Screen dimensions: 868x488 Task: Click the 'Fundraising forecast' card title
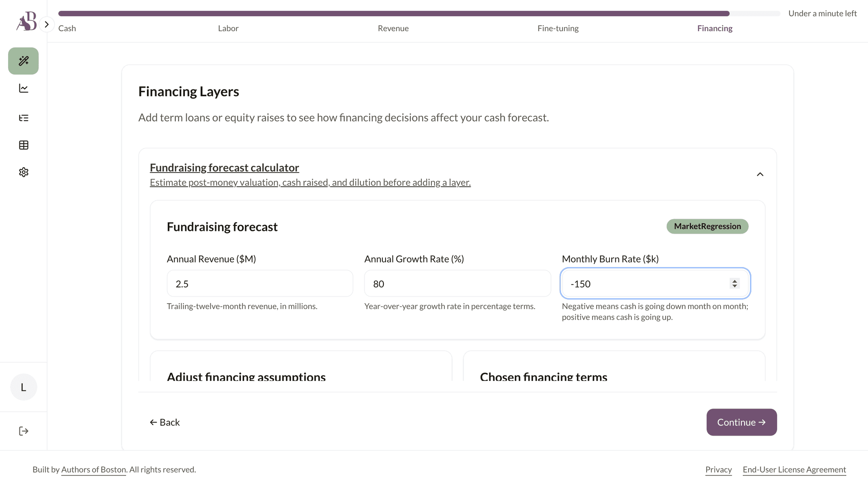[222, 227]
